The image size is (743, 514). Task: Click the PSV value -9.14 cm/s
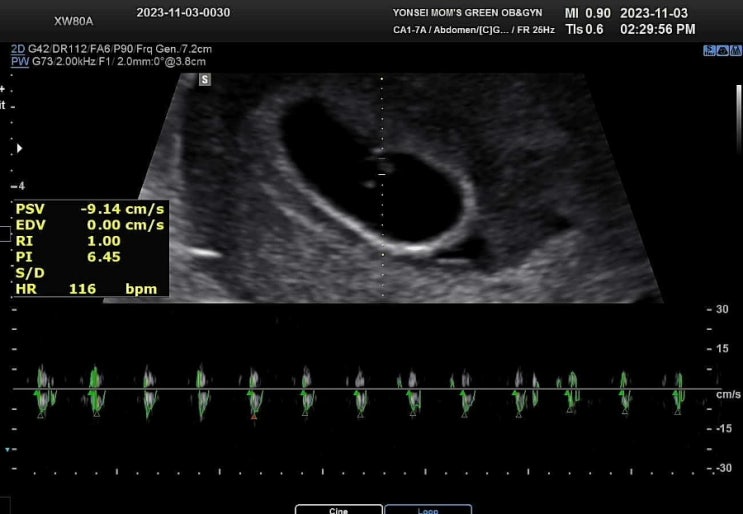(x=122, y=209)
